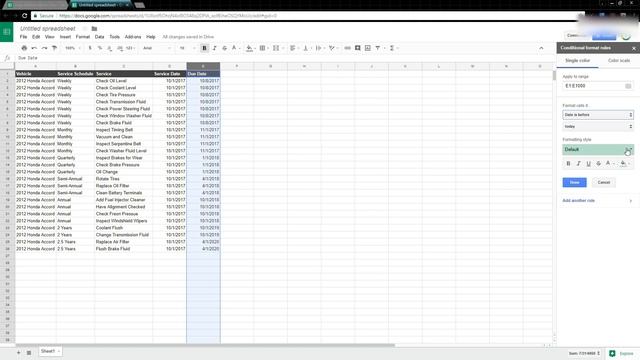The height and width of the screenshot is (360, 640).
Task: Click the filter icon in toolbar
Action: [378, 48]
